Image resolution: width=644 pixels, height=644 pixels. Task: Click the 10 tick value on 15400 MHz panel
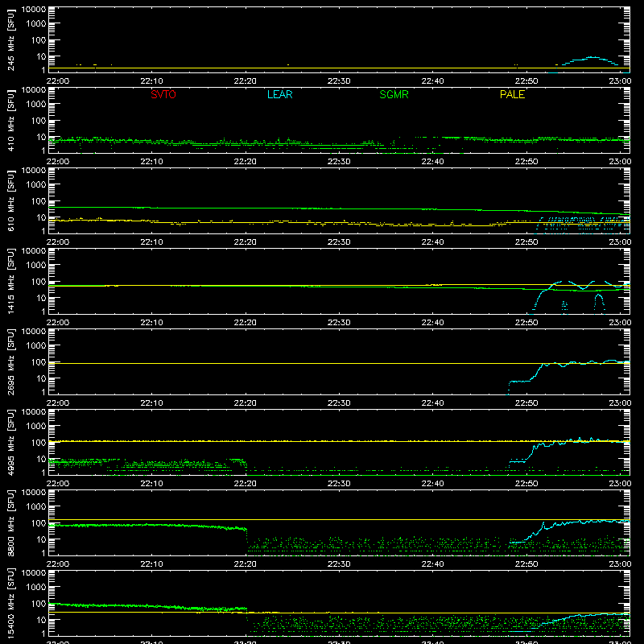pyautogui.click(x=41, y=620)
